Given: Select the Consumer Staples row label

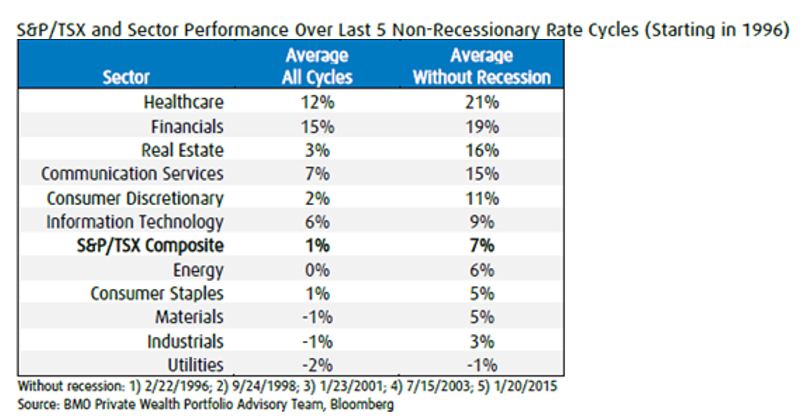Looking at the screenshot, I should [157, 294].
